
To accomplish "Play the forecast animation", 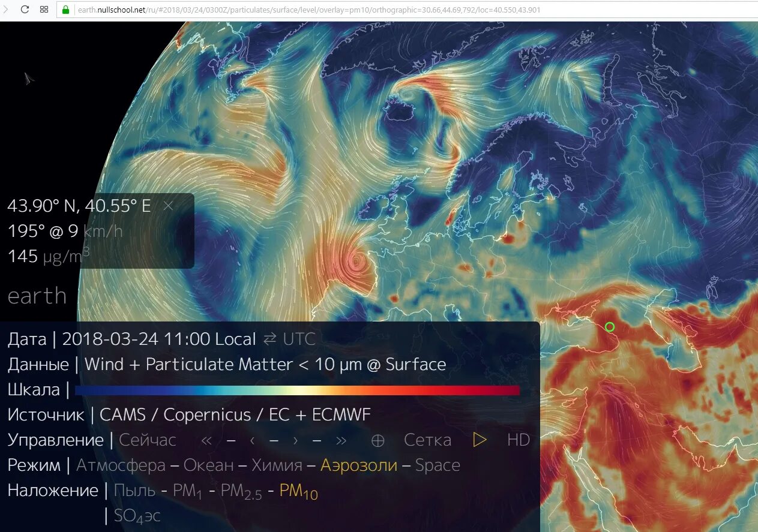I will [x=480, y=440].
